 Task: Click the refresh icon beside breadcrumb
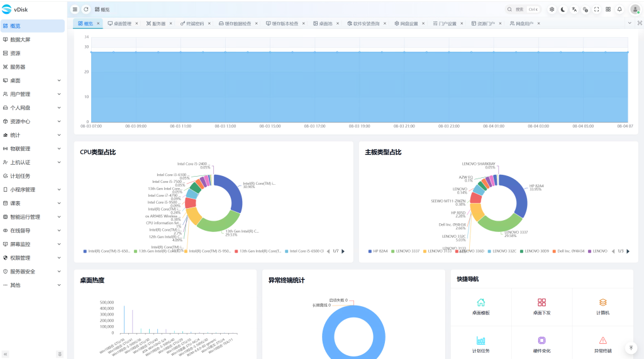pos(86,9)
